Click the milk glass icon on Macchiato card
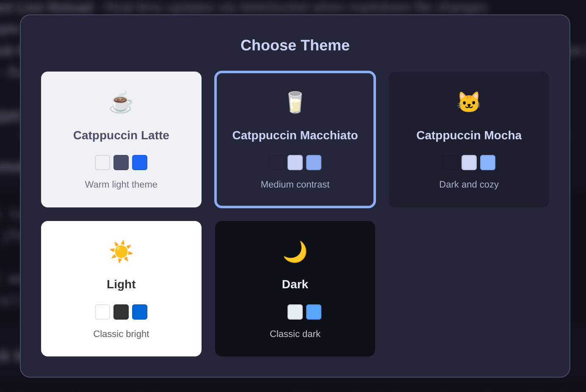The image size is (586, 392). (295, 102)
